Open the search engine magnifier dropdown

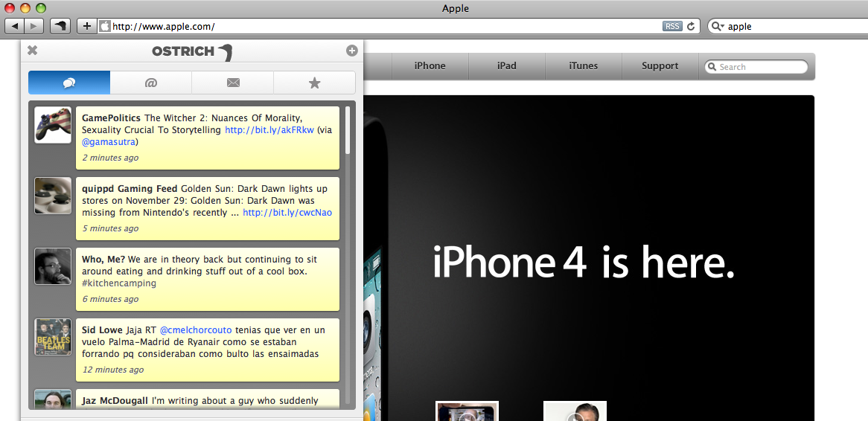718,26
